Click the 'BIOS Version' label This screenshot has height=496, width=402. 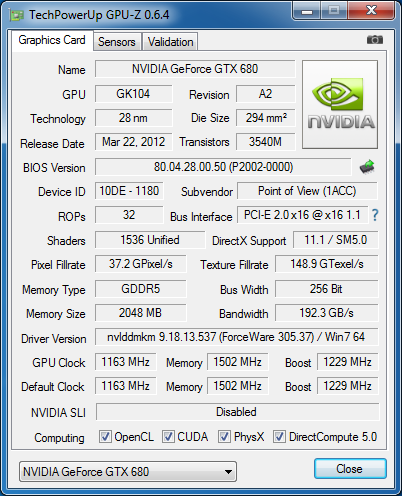(x=54, y=168)
